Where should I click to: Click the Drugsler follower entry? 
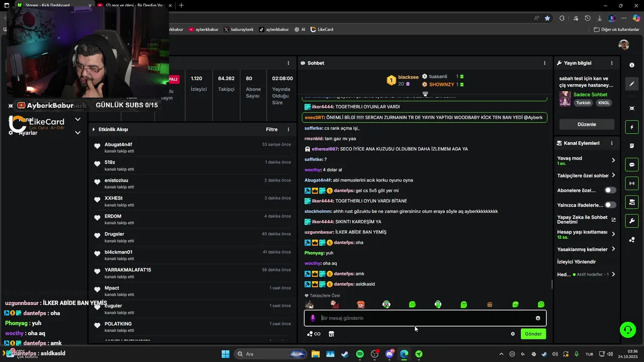pos(114,234)
